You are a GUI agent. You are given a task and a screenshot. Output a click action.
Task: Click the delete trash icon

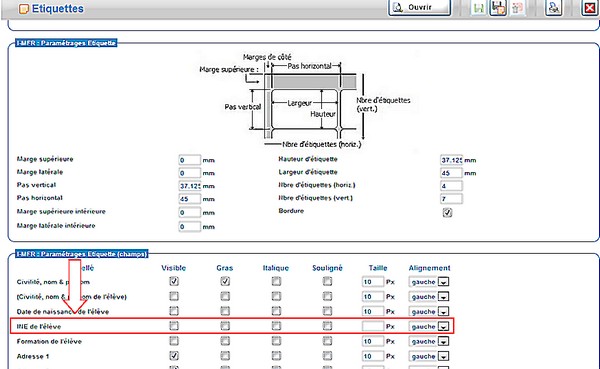click(518, 8)
